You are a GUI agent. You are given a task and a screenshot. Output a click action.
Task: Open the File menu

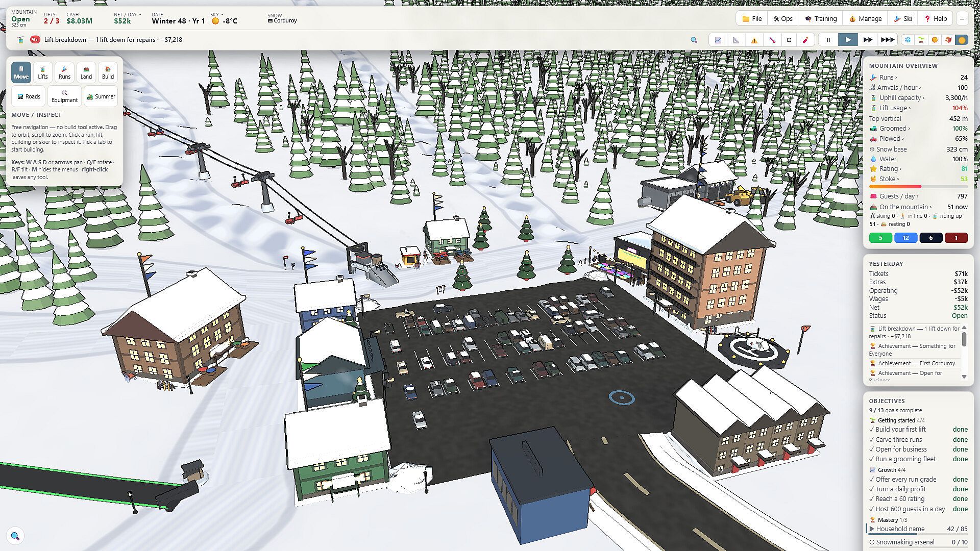(x=752, y=18)
